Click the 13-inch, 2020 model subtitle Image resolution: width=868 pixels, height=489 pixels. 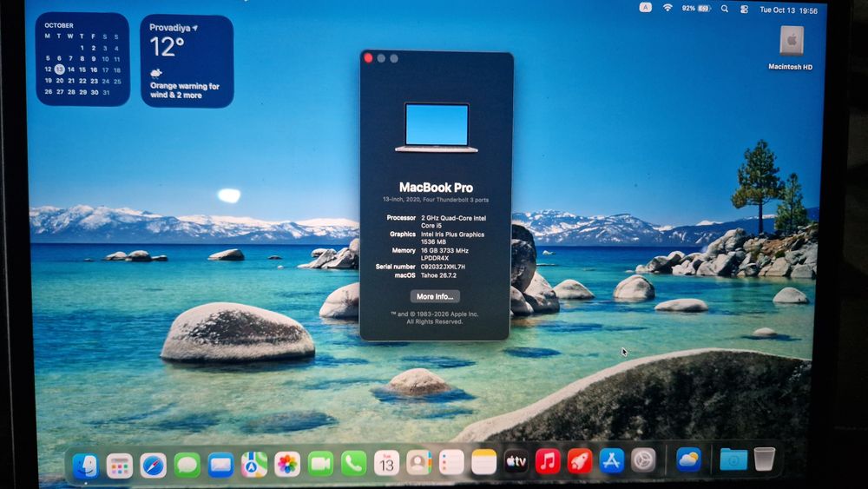point(436,200)
